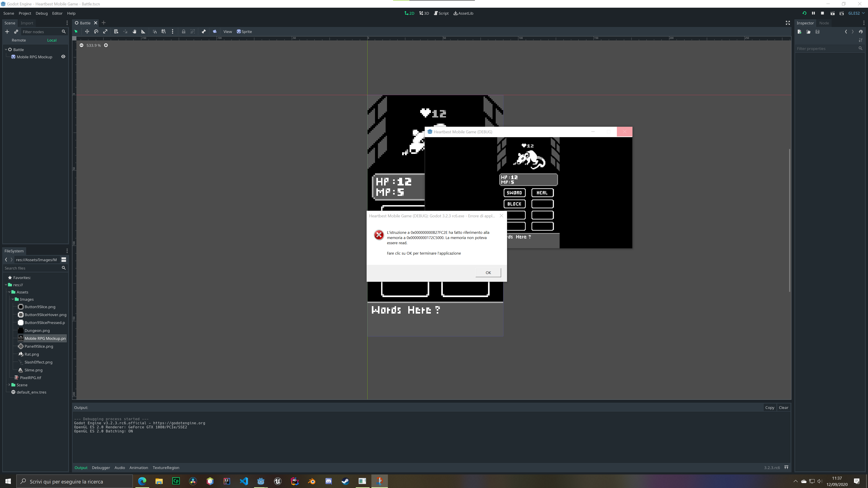868x488 pixels.
Task: Open the Project menu
Action: tap(25, 13)
